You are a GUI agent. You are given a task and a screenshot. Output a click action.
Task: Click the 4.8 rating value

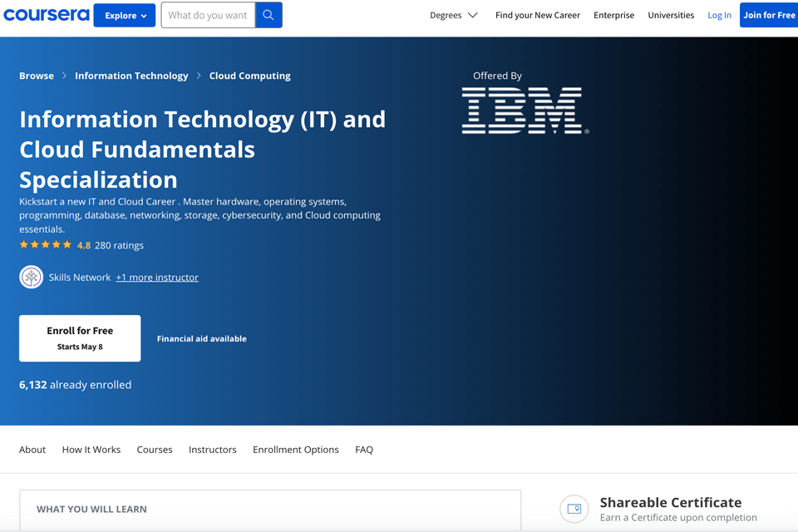click(x=83, y=245)
